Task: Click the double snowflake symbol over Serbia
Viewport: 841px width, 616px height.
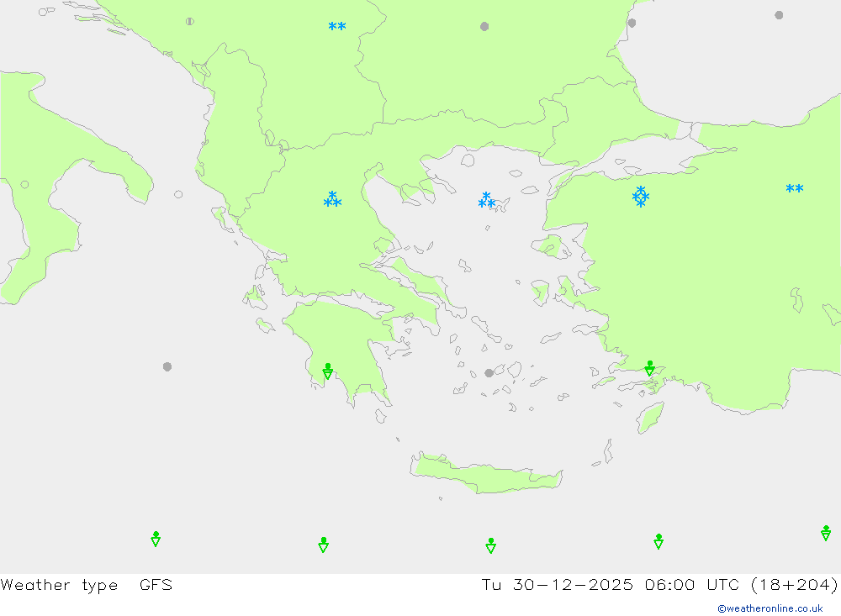Action: [x=337, y=26]
